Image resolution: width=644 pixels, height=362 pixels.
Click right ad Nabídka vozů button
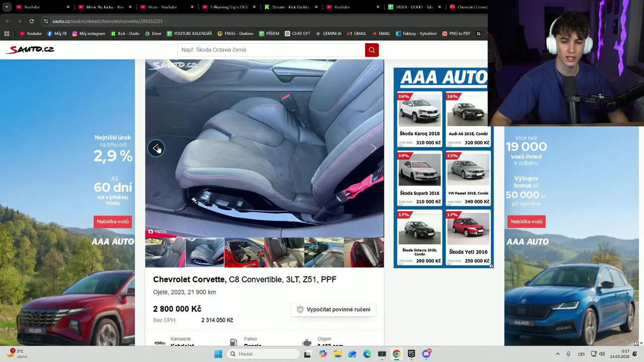526,222
